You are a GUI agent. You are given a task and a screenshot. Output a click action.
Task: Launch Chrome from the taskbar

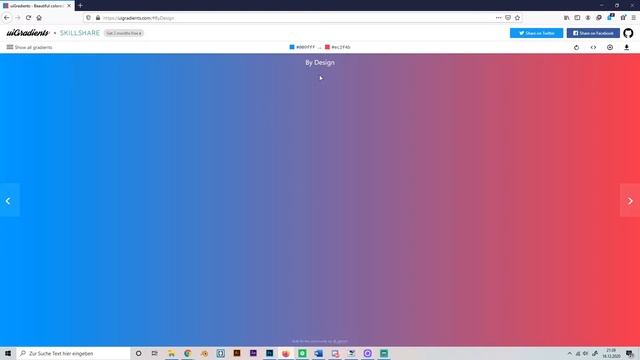(x=188, y=353)
